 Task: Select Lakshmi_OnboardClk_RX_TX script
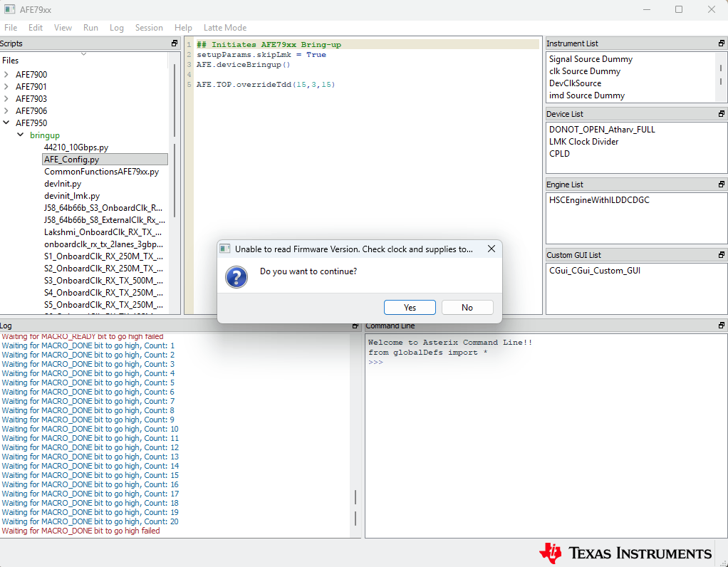click(x=103, y=232)
